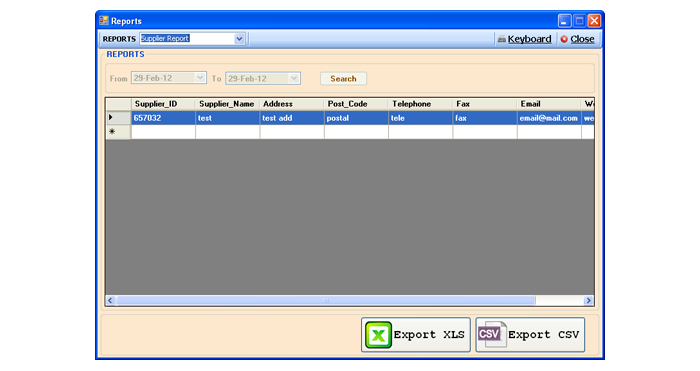The width and height of the screenshot is (700, 371).
Task: Click the scrollbar right arrow
Action: point(588,300)
